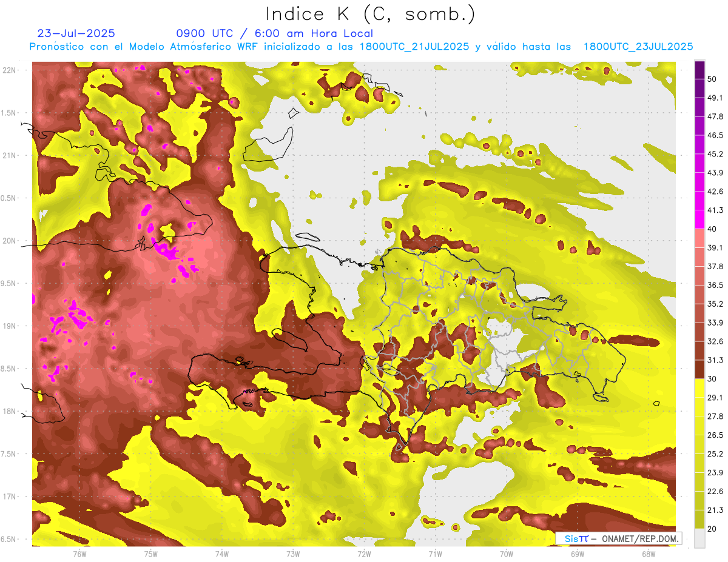The width and height of the screenshot is (728, 562).
Task: Click the colorbar value label 37.8
Action: point(715,266)
